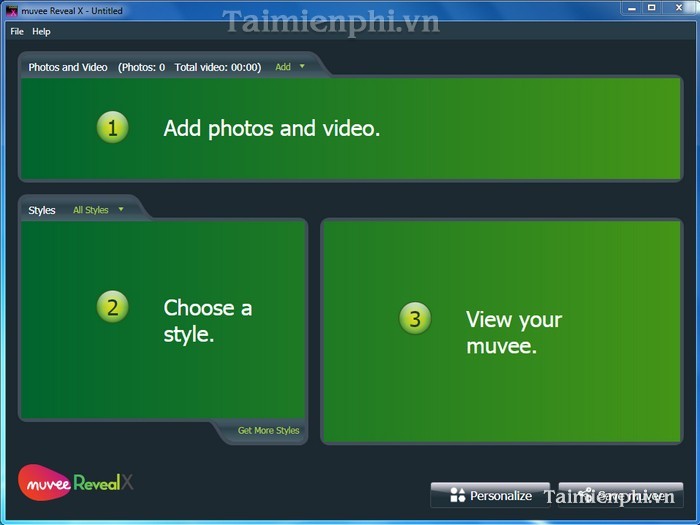Image resolution: width=700 pixels, height=525 pixels.
Task: Open the File menu
Action: click(16, 32)
